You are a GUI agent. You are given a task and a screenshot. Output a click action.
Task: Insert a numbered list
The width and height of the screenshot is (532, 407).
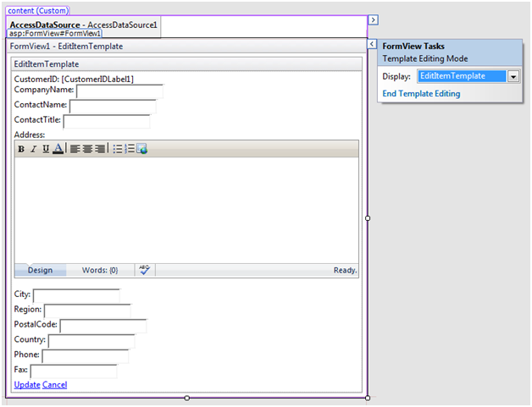click(130, 149)
